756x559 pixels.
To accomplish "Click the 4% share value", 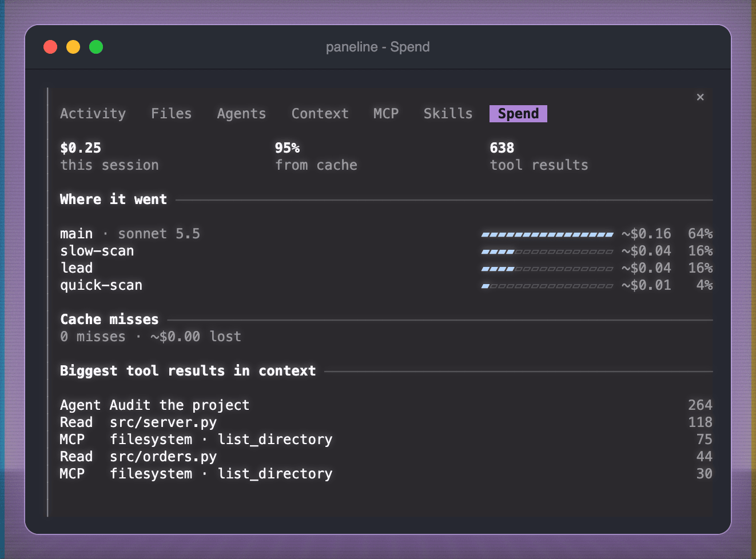I will pos(705,285).
